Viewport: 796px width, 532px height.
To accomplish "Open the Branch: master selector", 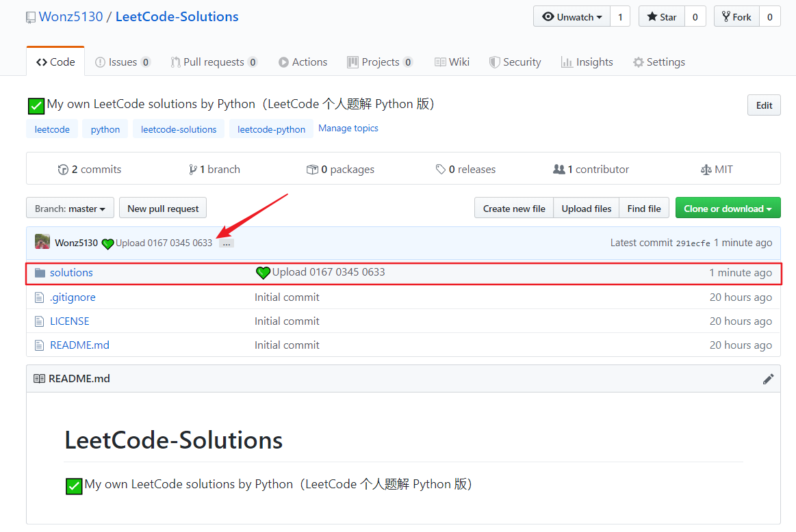I will coord(70,209).
